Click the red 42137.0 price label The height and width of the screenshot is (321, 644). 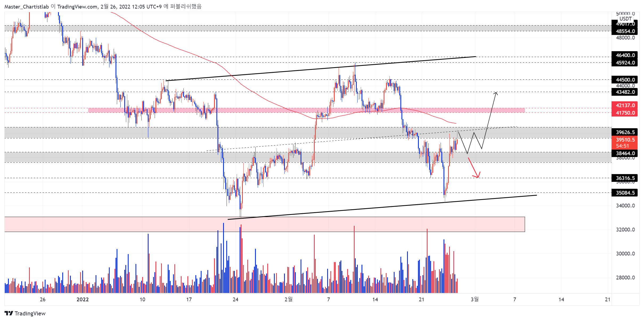coord(625,105)
